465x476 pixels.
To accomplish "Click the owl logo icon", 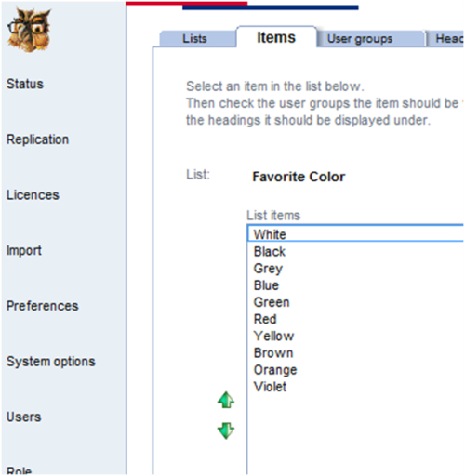I will point(29,30).
